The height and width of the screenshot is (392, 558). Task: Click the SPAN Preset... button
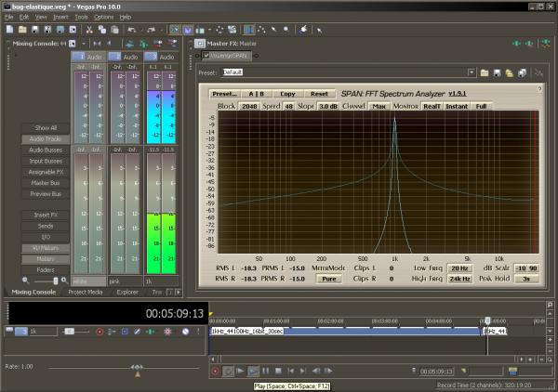(x=224, y=94)
